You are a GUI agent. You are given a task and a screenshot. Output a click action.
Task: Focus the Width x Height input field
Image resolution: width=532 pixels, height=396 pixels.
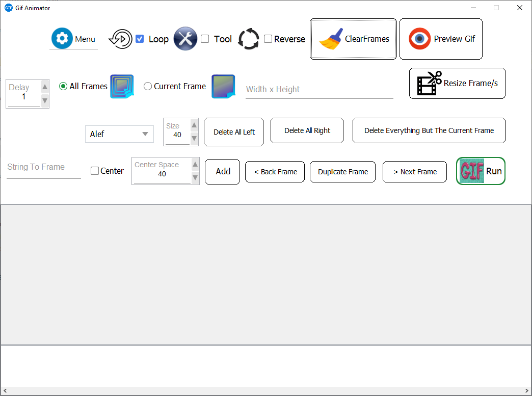pos(320,90)
